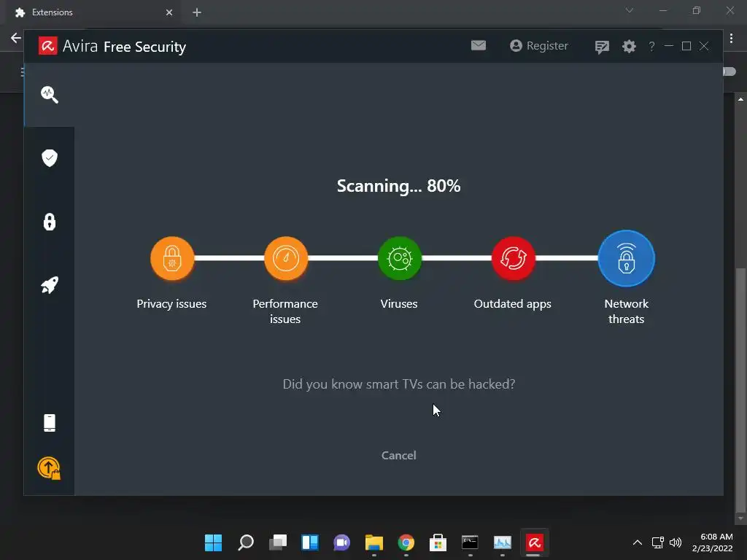Open Chat app on taskbar
Image resolution: width=747 pixels, height=560 pixels.
[341, 542]
